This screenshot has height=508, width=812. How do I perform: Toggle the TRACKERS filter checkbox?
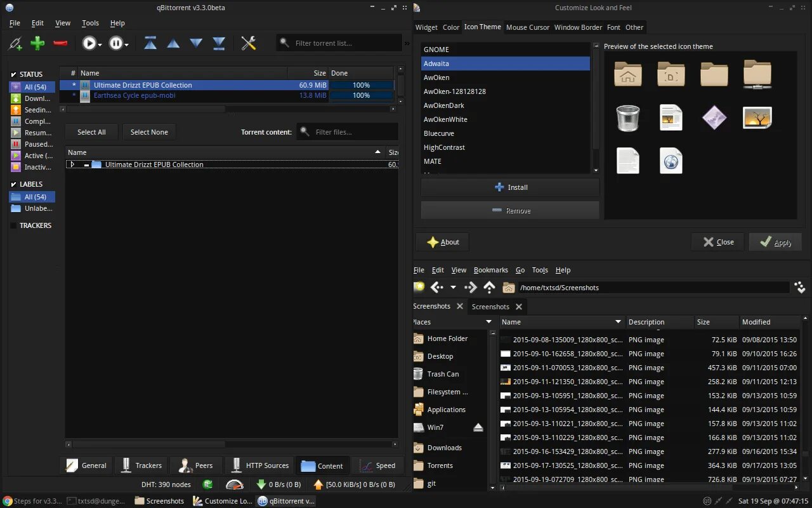click(x=14, y=225)
